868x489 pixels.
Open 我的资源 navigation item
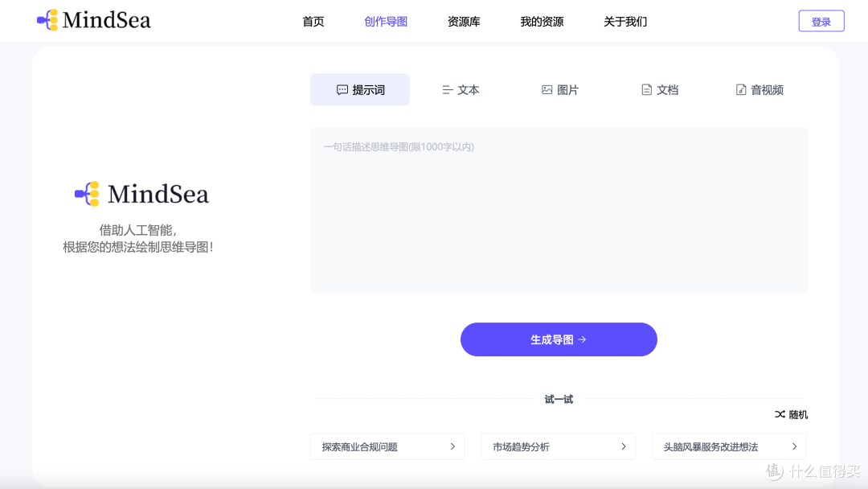(542, 22)
